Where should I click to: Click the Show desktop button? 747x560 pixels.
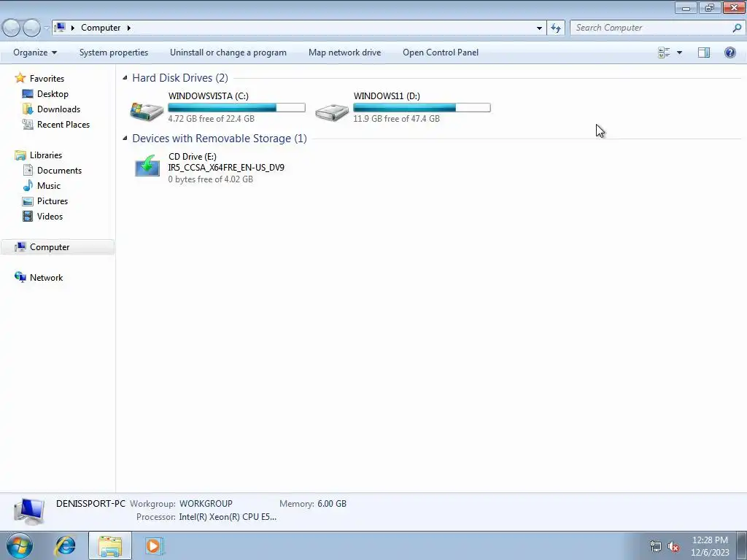pyautogui.click(x=742, y=545)
